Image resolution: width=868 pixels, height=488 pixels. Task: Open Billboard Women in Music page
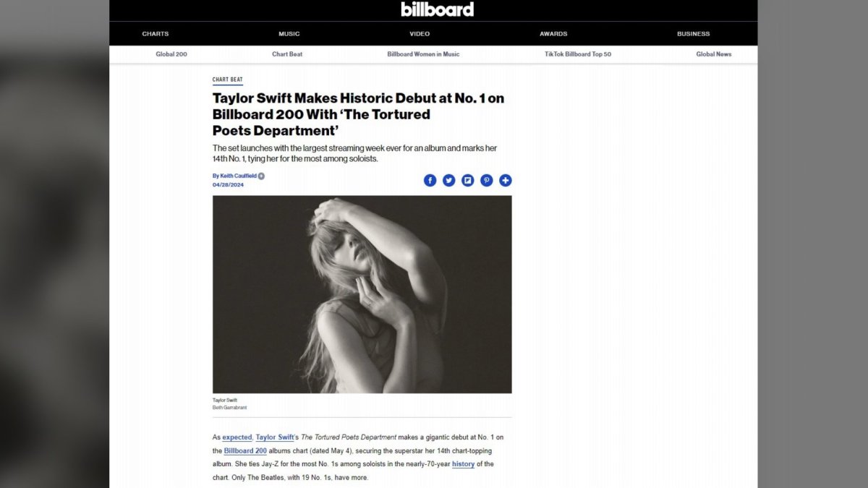click(423, 54)
